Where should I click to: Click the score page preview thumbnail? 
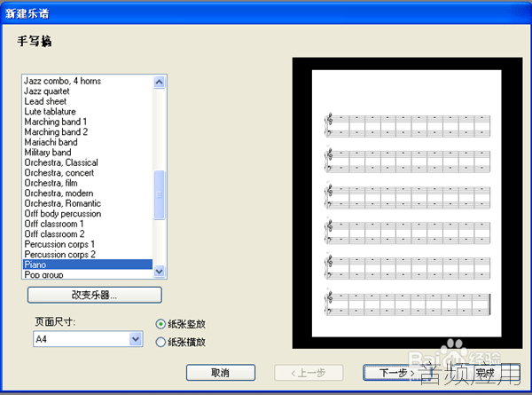(406, 203)
